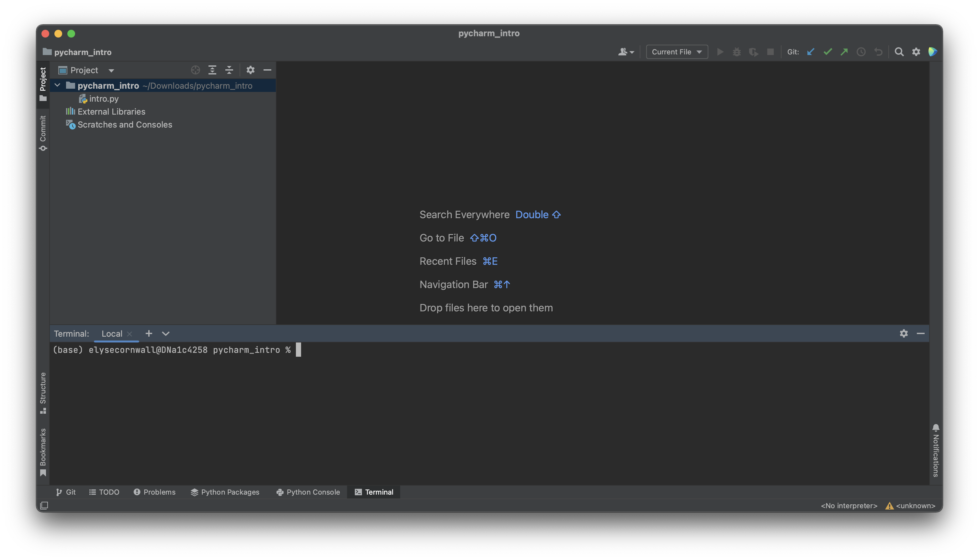Image resolution: width=979 pixels, height=560 pixels.
Task: Toggle the Structure side tab
Action: (x=43, y=393)
